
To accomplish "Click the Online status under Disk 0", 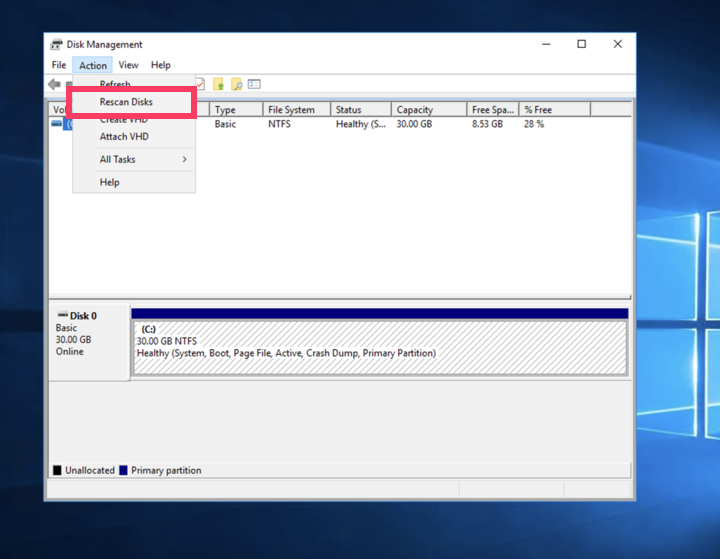I will click(70, 352).
